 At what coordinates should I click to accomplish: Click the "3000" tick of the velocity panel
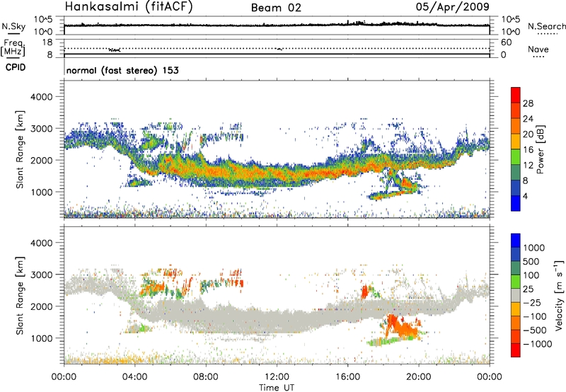[41, 275]
